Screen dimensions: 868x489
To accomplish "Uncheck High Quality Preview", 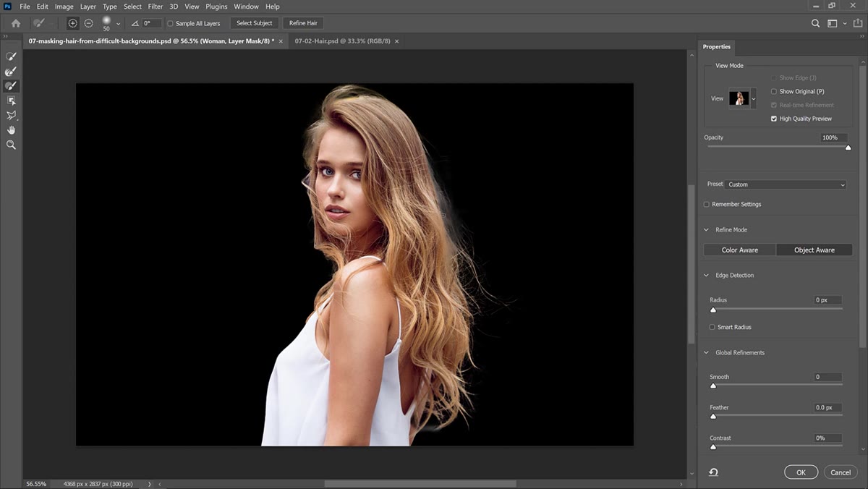I will [x=774, y=119].
